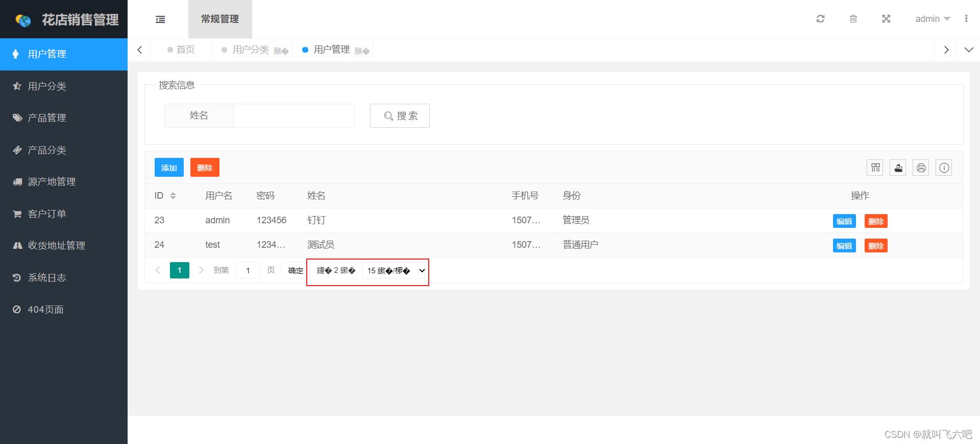Close the 用户分类 tab via its close mark
The height and width of the screenshot is (444, 980).
point(281,51)
